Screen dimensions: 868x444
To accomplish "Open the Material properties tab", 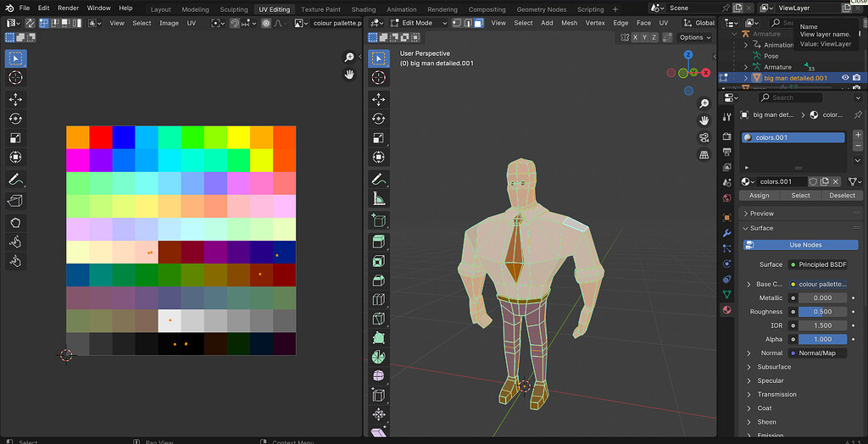I will [727, 310].
